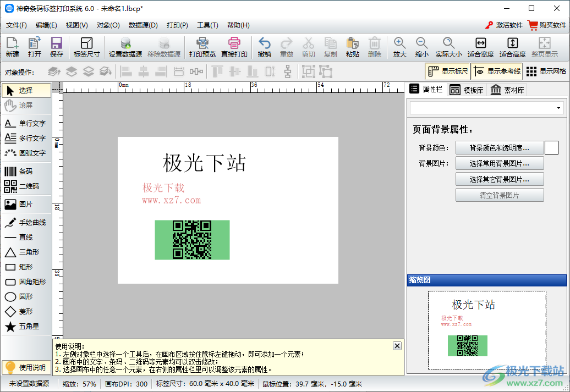Click 未设置数据源 in status bar

[x=29, y=384]
